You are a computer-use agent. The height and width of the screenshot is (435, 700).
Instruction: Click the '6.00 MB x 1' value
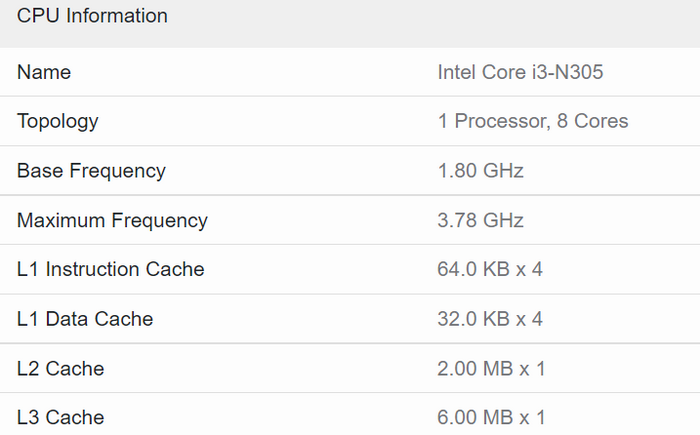492,417
